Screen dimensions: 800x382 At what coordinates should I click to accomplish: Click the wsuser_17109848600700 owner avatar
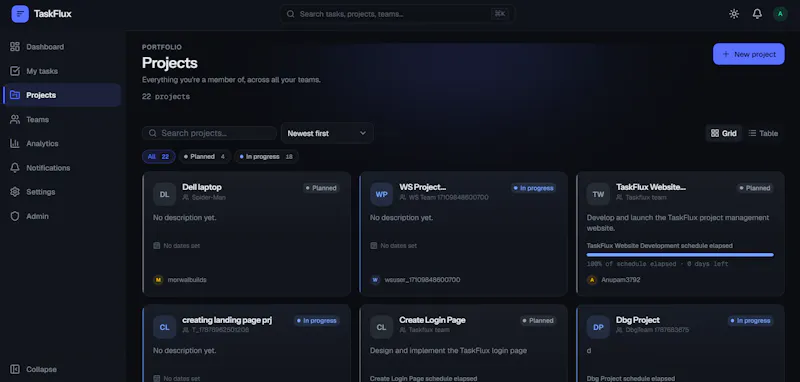point(375,279)
